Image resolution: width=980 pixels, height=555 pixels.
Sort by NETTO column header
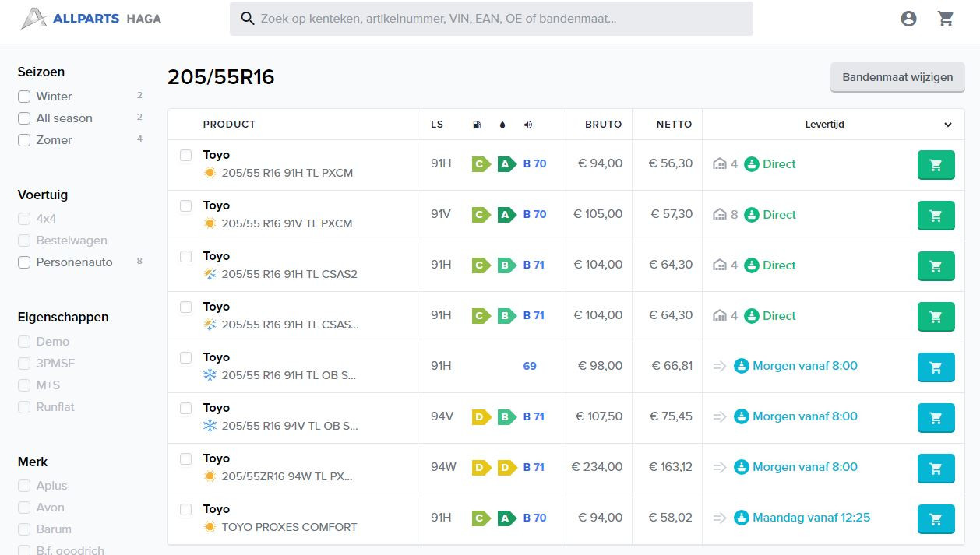coord(674,125)
